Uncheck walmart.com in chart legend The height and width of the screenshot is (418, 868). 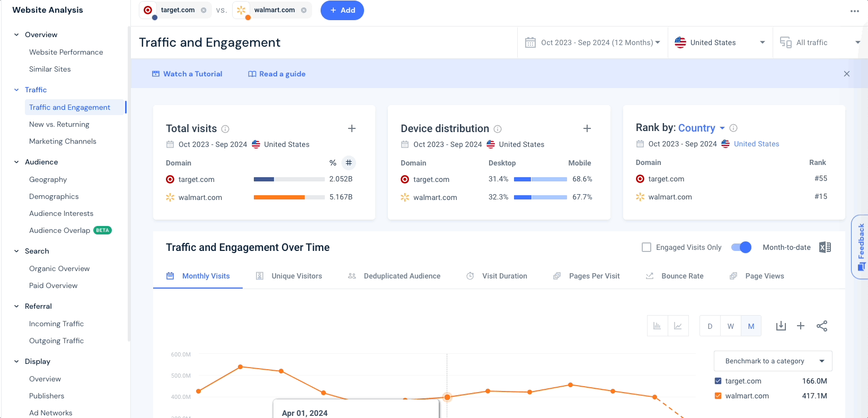[x=718, y=396]
